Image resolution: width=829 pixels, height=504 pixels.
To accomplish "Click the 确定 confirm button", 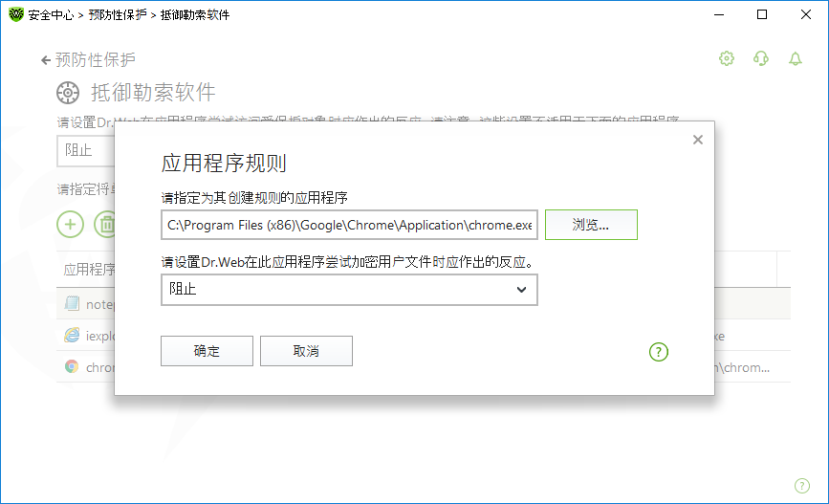I will pyautogui.click(x=207, y=351).
